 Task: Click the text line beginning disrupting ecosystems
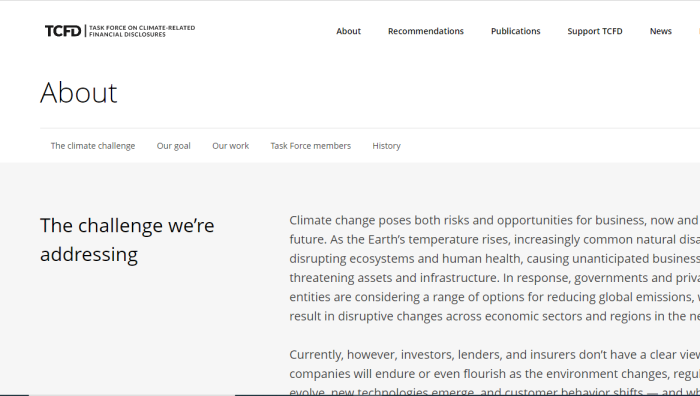pyautogui.click(x=495, y=258)
